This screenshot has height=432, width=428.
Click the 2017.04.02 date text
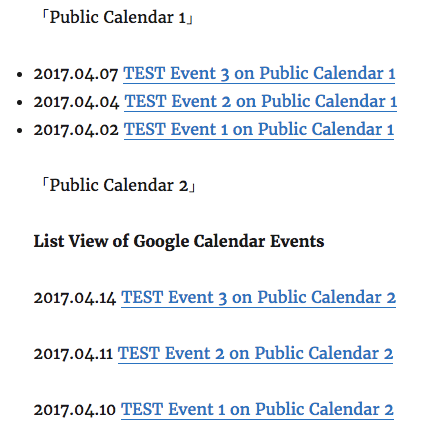pyautogui.click(x=76, y=130)
